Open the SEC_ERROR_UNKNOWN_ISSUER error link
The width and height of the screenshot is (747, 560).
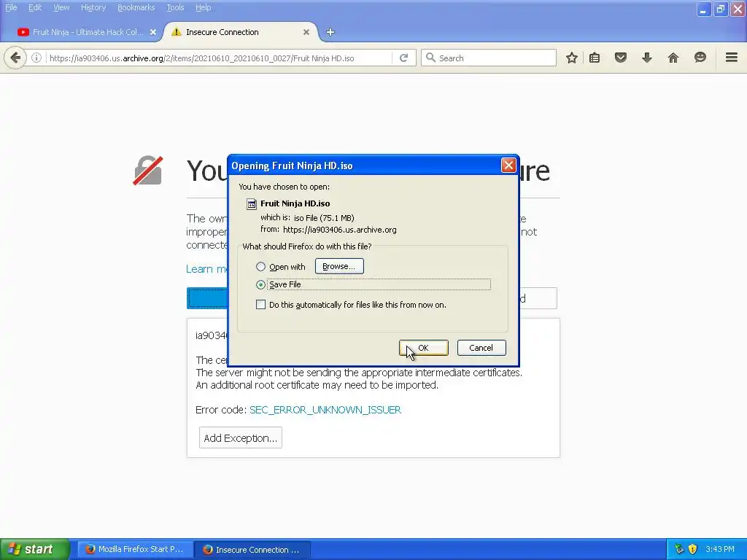click(325, 410)
